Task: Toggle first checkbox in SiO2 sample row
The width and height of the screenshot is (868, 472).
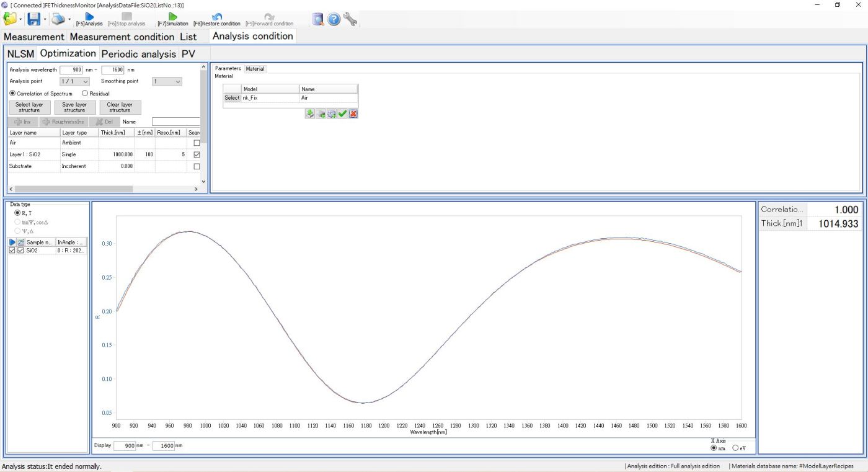Action: [x=12, y=251]
